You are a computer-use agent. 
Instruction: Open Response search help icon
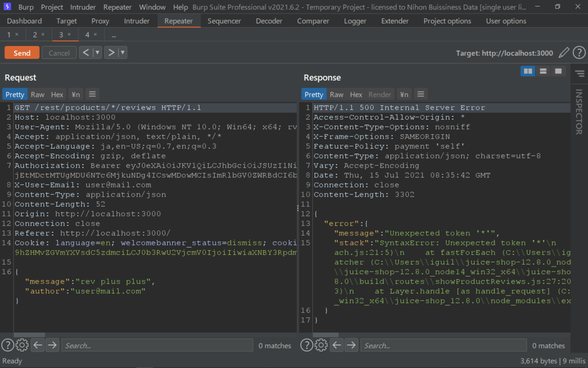(x=306, y=345)
